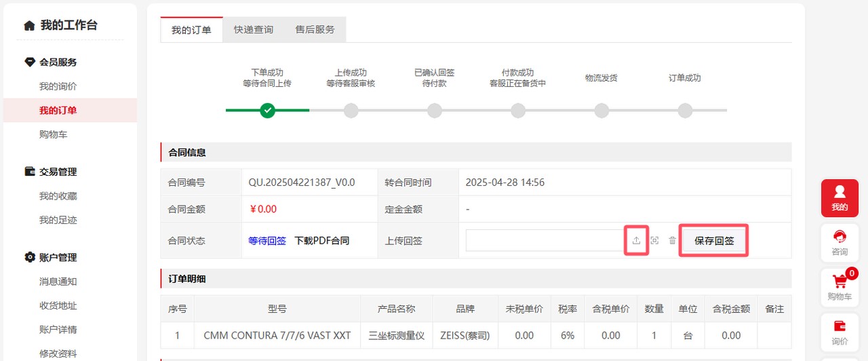Switch to 售后服务 tab
Image resolution: width=868 pixels, height=361 pixels.
click(315, 30)
